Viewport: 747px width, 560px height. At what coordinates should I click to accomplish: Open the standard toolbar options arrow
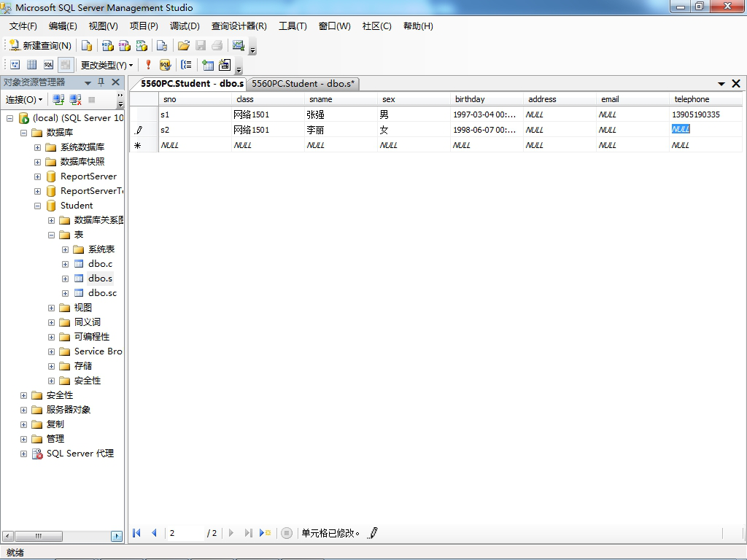(253, 47)
